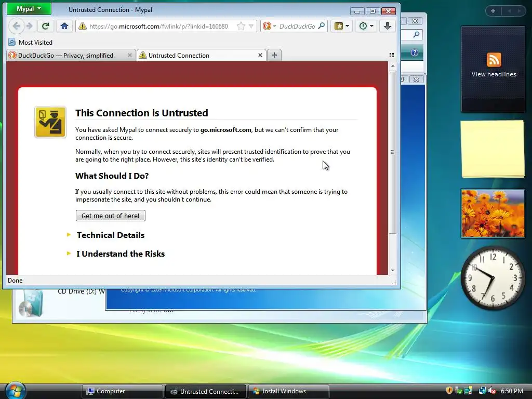Click the search magnifier in background window
Viewport: 532px width, 399px height.
point(416,34)
